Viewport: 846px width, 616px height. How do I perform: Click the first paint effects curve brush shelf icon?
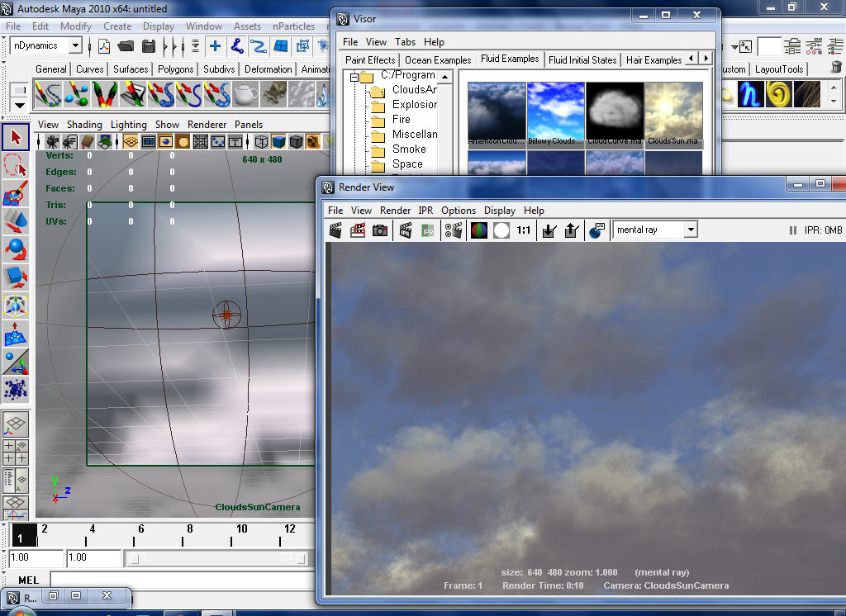[x=47, y=94]
